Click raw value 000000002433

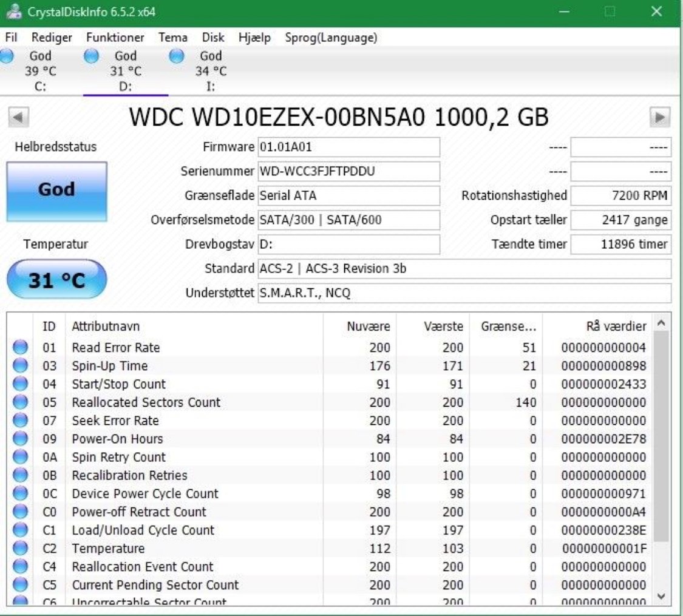click(603, 384)
